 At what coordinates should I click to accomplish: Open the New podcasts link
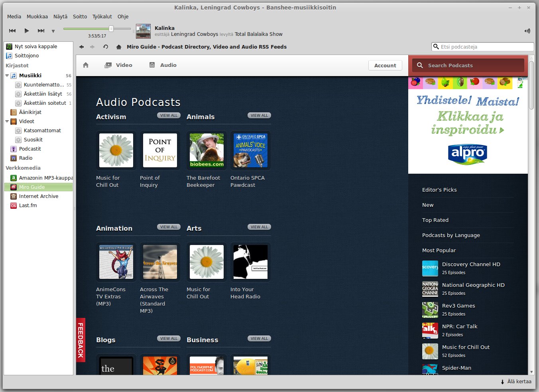point(428,205)
